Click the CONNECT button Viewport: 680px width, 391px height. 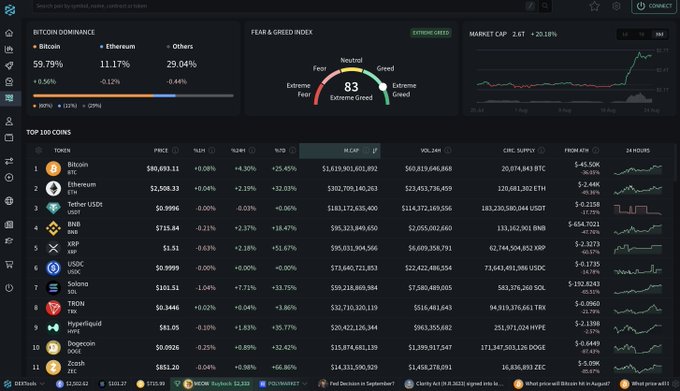click(654, 6)
